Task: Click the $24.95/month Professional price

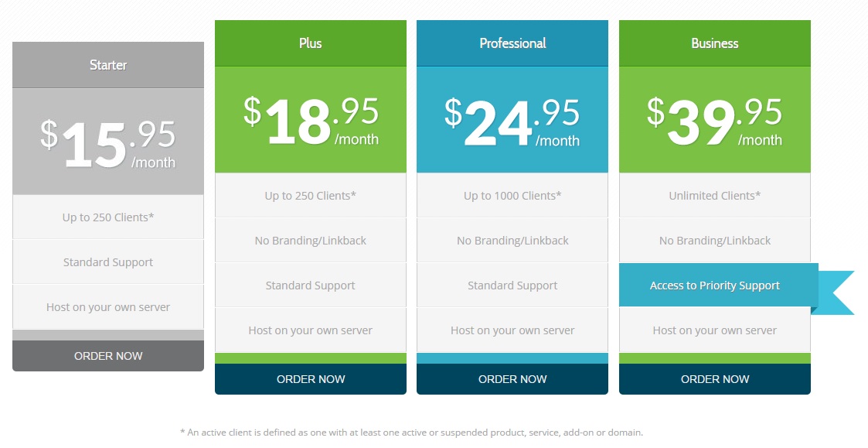Action: tap(512, 121)
